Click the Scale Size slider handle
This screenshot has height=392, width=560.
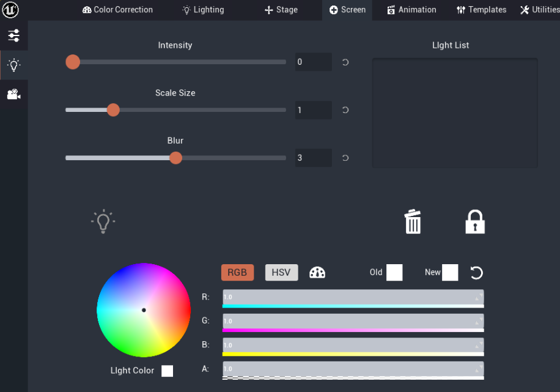click(113, 110)
